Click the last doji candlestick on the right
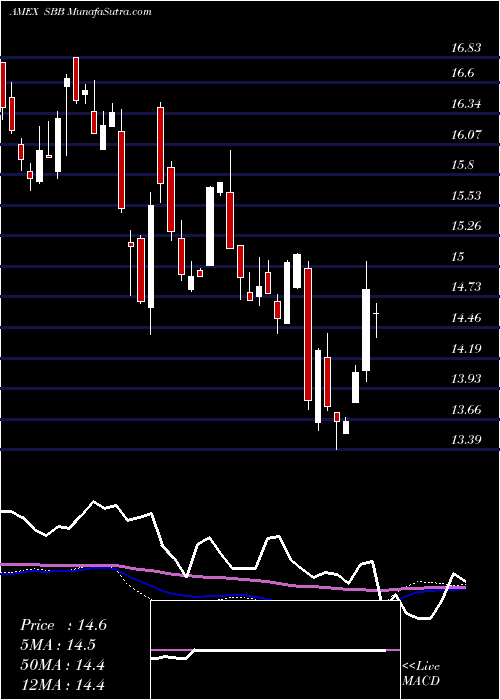 pyautogui.click(x=376, y=320)
